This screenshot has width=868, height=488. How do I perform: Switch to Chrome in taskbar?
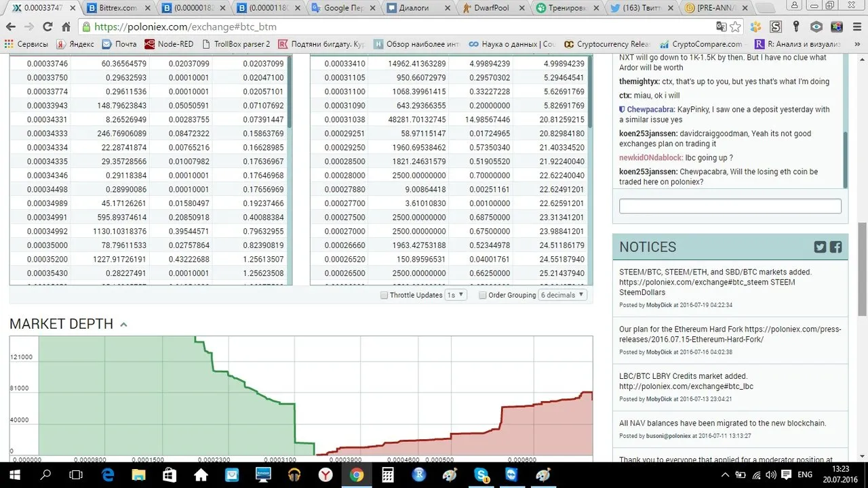357,475
